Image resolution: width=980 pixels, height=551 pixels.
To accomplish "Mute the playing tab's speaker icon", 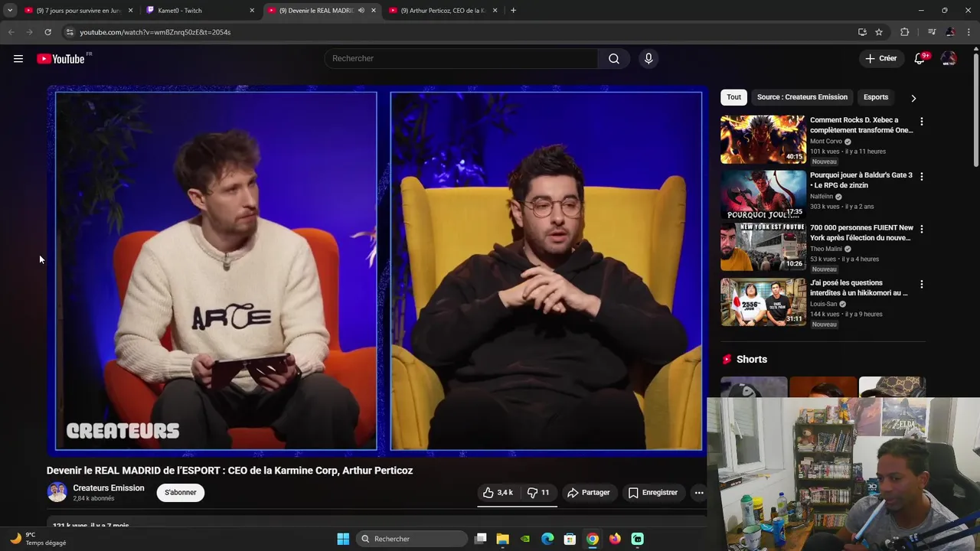I will point(361,11).
